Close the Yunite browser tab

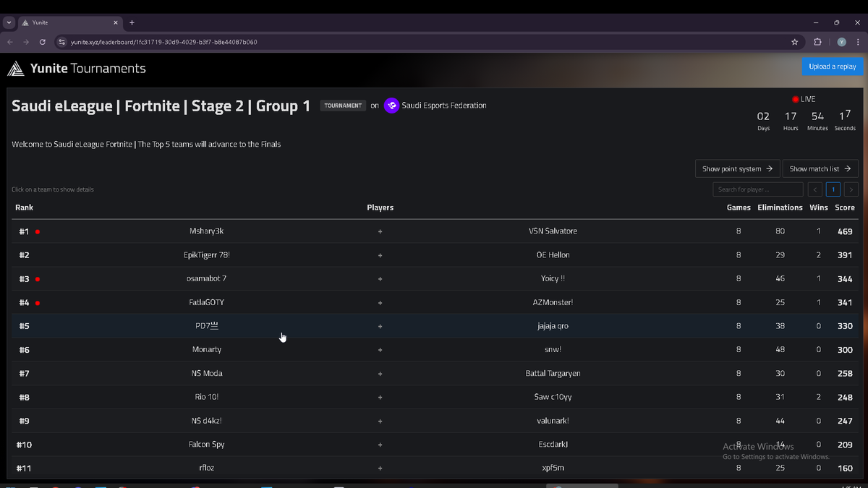point(115,22)
